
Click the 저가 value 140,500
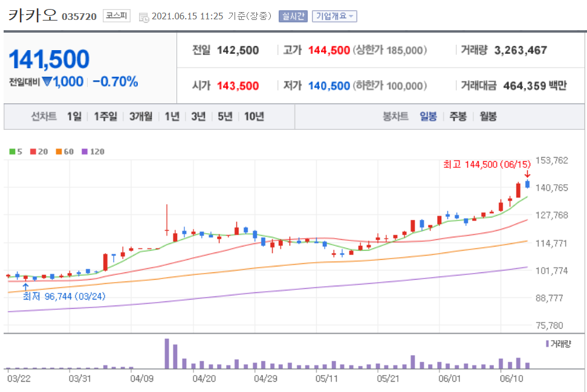point(329,86)
